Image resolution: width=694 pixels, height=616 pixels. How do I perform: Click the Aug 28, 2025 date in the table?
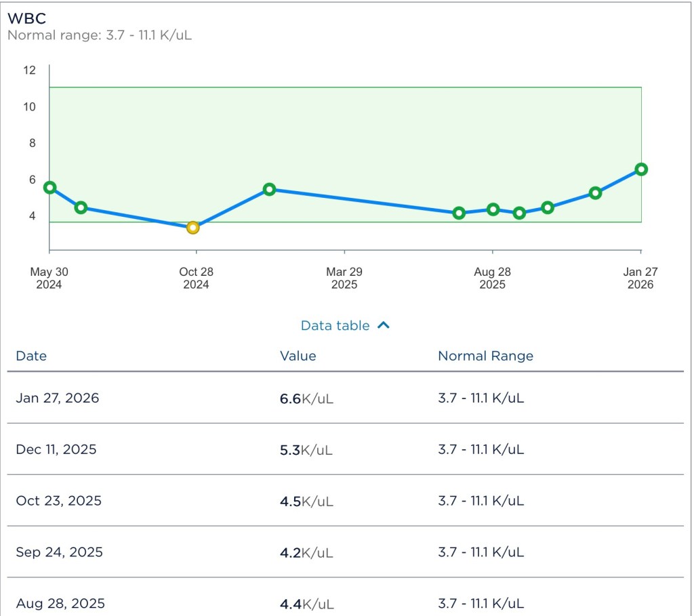pos(60,603)
